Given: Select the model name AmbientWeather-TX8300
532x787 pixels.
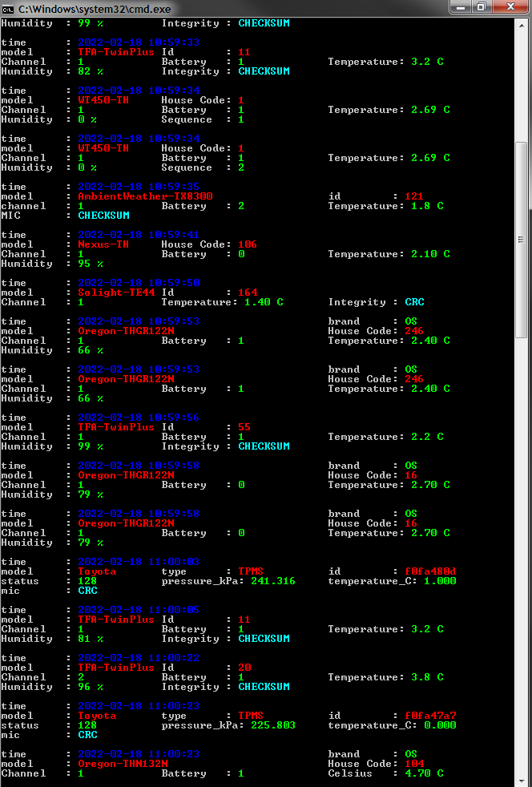Looking at the screenshot, I should coord(145,196).
